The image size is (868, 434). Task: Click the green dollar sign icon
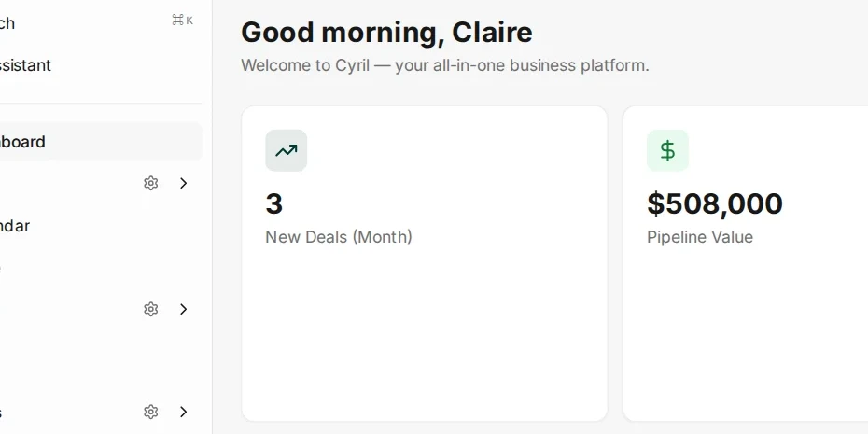pos(667,150)
